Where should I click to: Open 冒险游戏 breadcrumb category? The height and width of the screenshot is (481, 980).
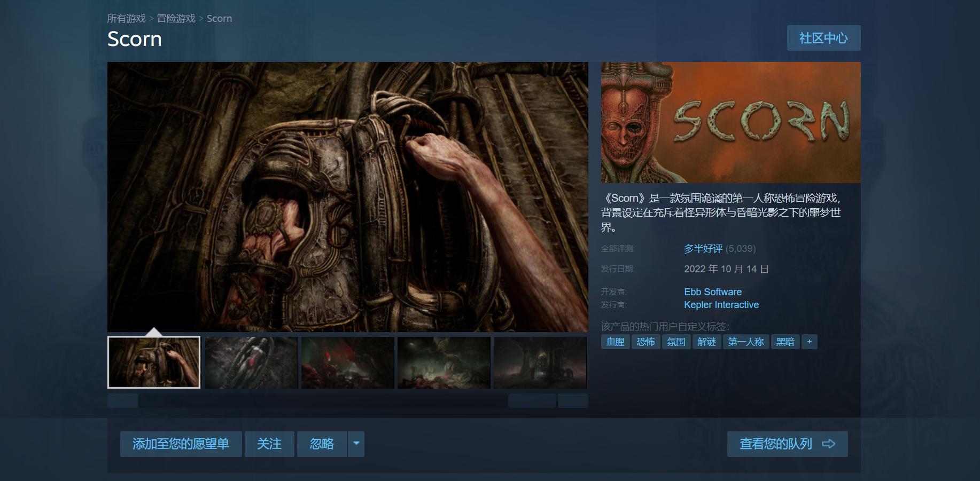pyautogui.click(x=176, y=19)
